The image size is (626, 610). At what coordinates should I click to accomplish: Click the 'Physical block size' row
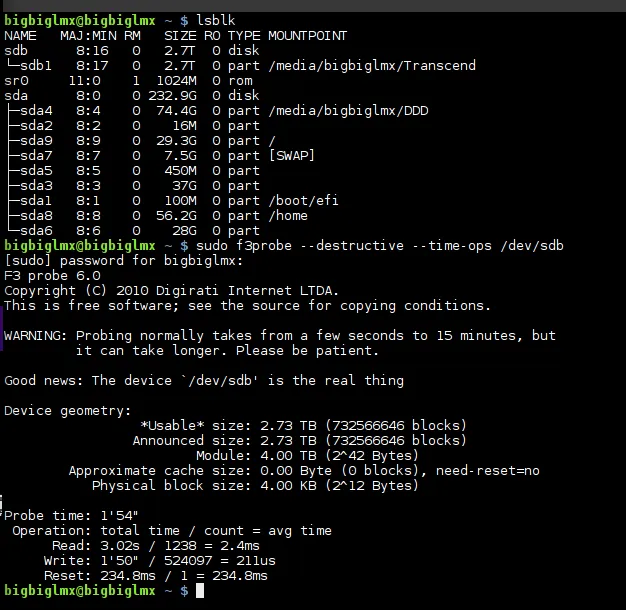pos(256,486)
